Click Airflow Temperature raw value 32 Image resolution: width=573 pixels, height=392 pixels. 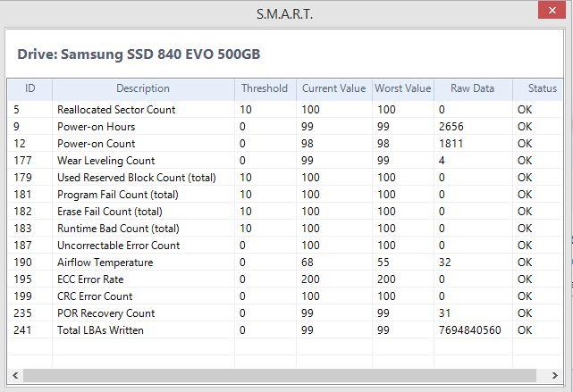(445, 263)
